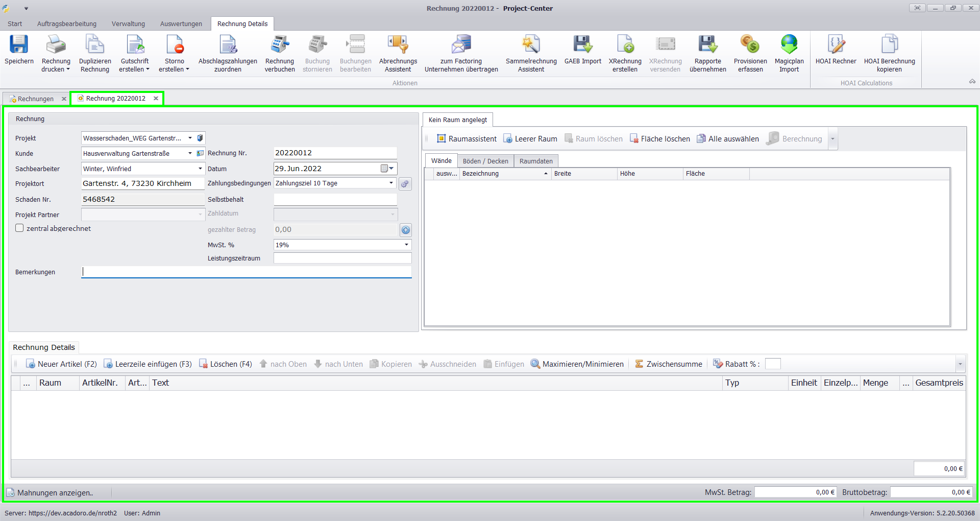Click Rechnung verbuchen icon
This screenshot has width=980, height=521.
coord(280,45)
